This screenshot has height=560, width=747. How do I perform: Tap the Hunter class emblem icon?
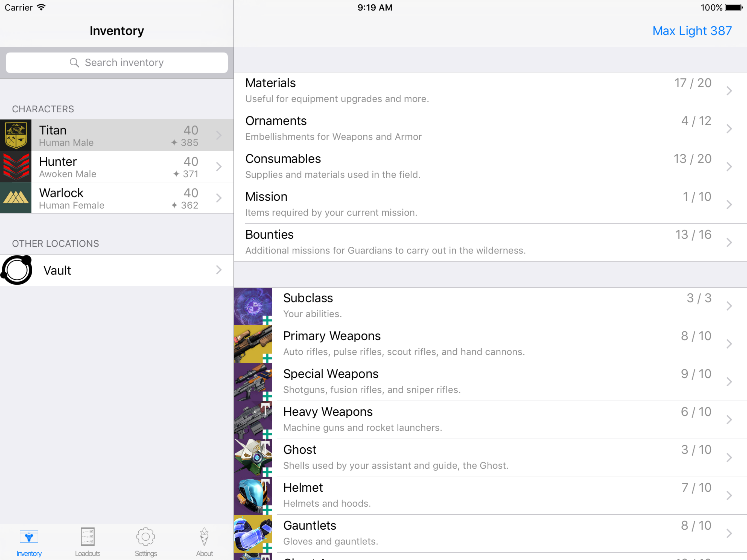pos(16,167)
